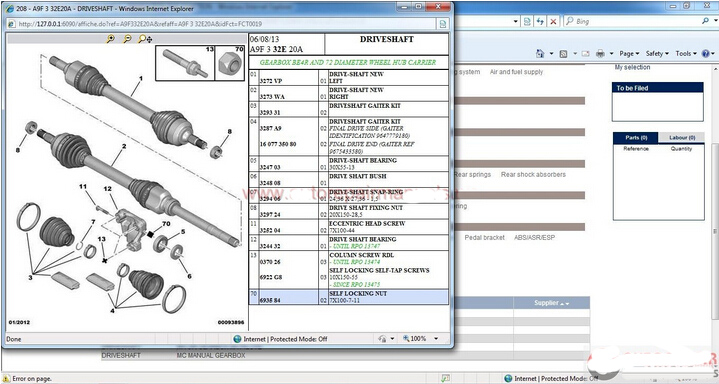This screenshot has height=384, width=719.
Task: Click the Error on page status icon
Action: point(6,378)
